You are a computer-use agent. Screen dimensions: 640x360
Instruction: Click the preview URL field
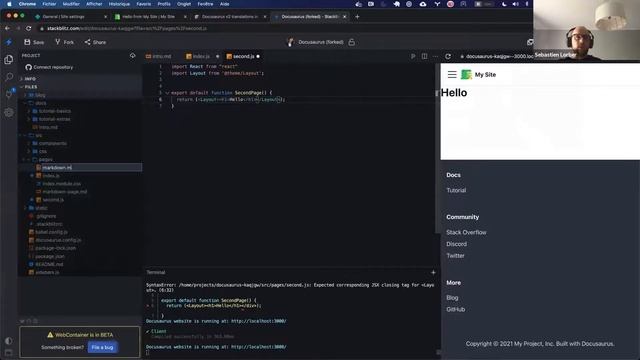pos(498,56)
